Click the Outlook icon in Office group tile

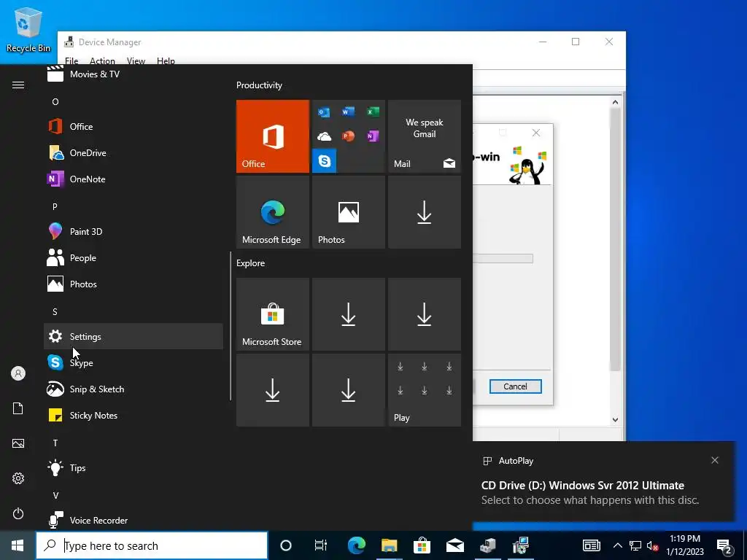coord(325,112)
